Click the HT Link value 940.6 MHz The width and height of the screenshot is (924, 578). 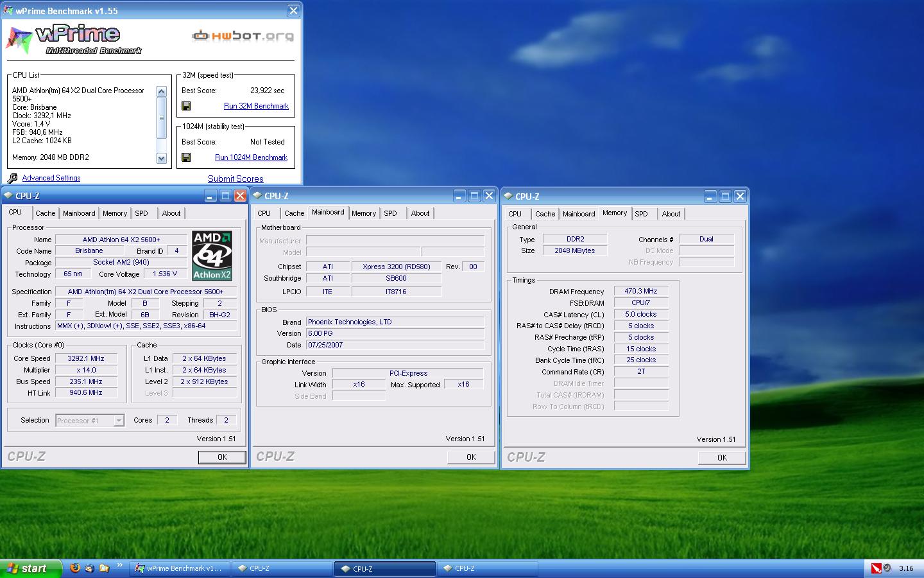(x=86, y=392)
